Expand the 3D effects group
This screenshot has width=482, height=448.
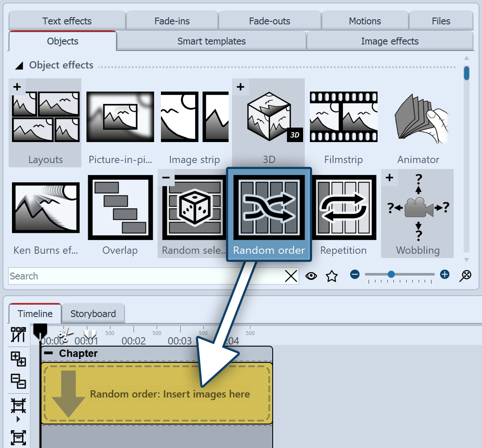pyautogui.click(x=240, y=87)
